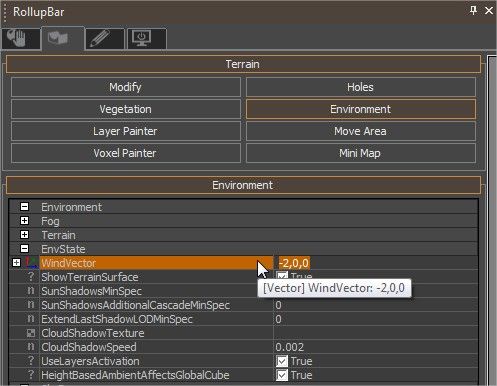Switch to the Terrain tab in RollupBar
Screen dimensions: 497x386
click(x=62, y=38)
